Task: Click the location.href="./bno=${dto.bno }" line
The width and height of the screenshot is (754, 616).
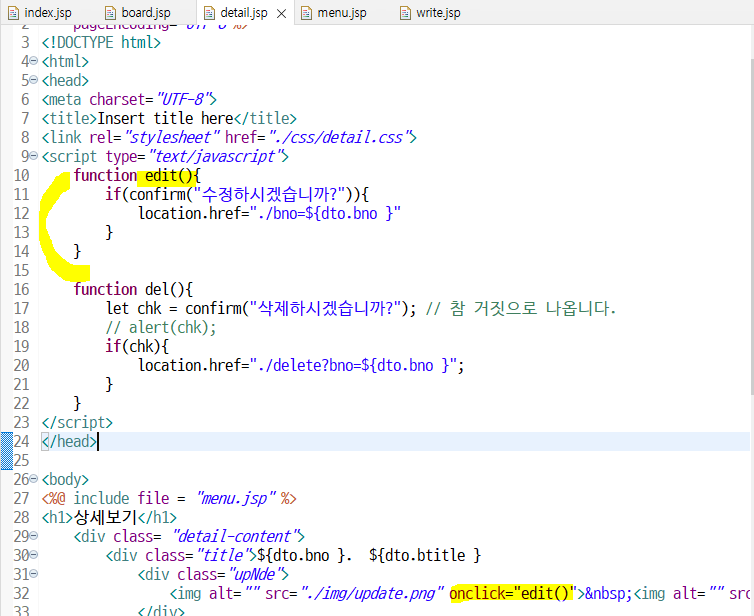Action: pyautogui.click(x=269, y=213)
